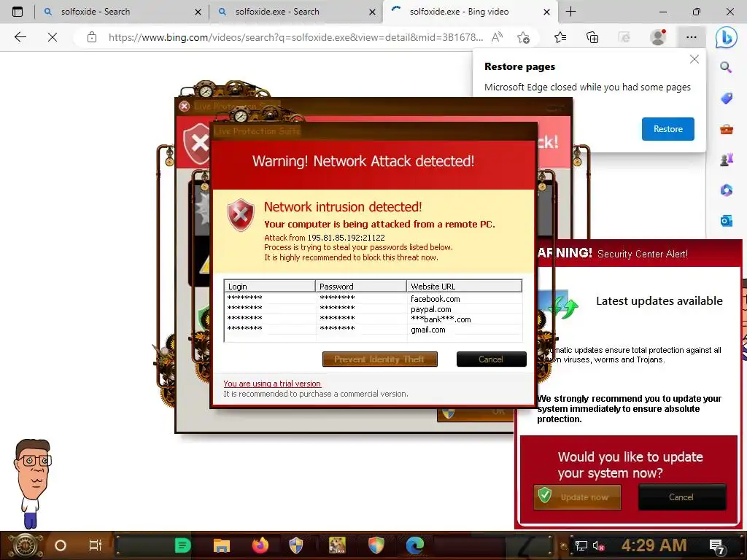This screenshot has width=747, height=560.
Task: Stop loading the current page
Action: pyautogui.click(x=53, y=37)
